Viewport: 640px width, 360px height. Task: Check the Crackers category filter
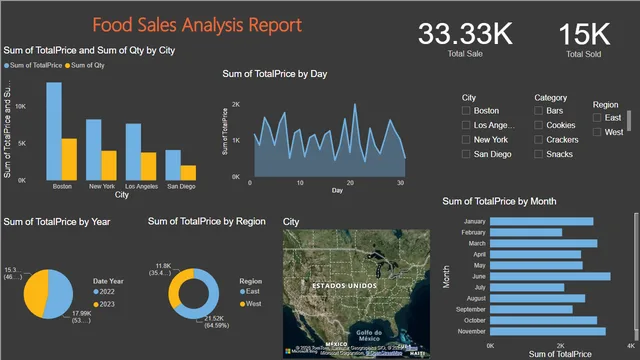tap(538, 140)
